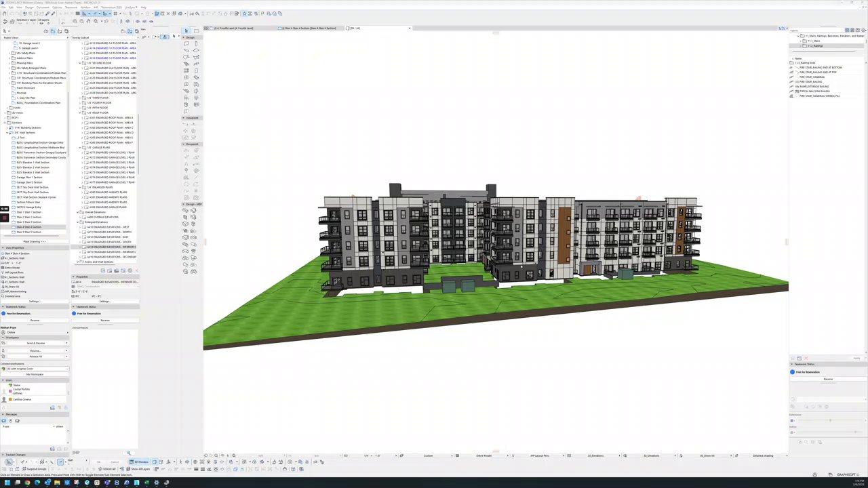The width and height of the screenshot is (868, 488).
Task: Collapse the View Properties section
Action: click(x=3, y=248)
